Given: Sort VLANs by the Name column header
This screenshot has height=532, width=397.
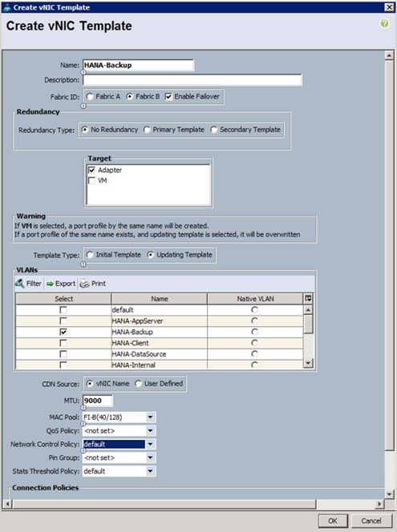Looking at the screenshot, I should [160, 299].
